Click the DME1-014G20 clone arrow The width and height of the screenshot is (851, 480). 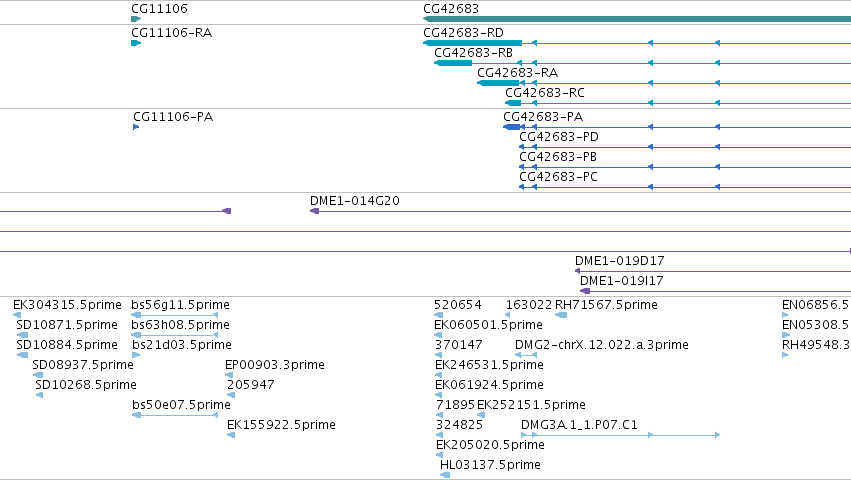click(314, 211)
